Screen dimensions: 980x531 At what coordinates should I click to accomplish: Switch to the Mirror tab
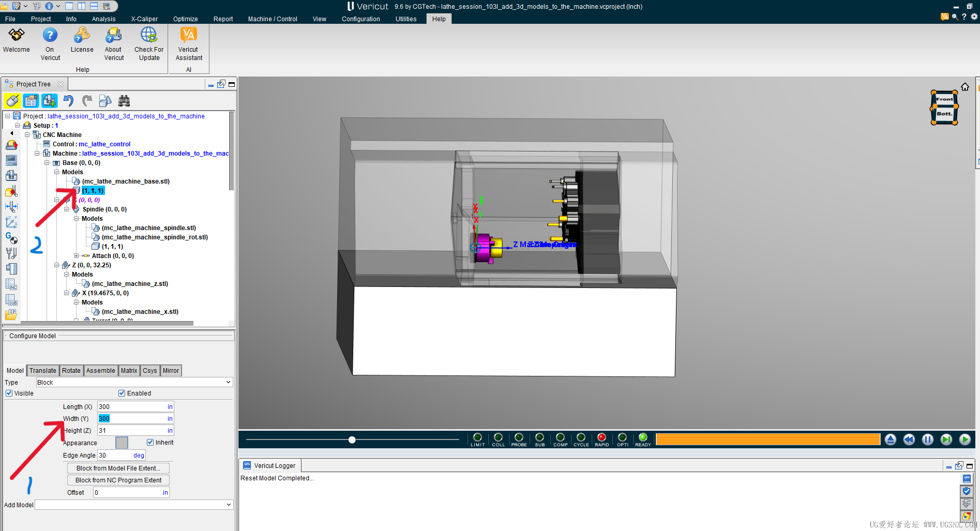(x=171, y=371)
